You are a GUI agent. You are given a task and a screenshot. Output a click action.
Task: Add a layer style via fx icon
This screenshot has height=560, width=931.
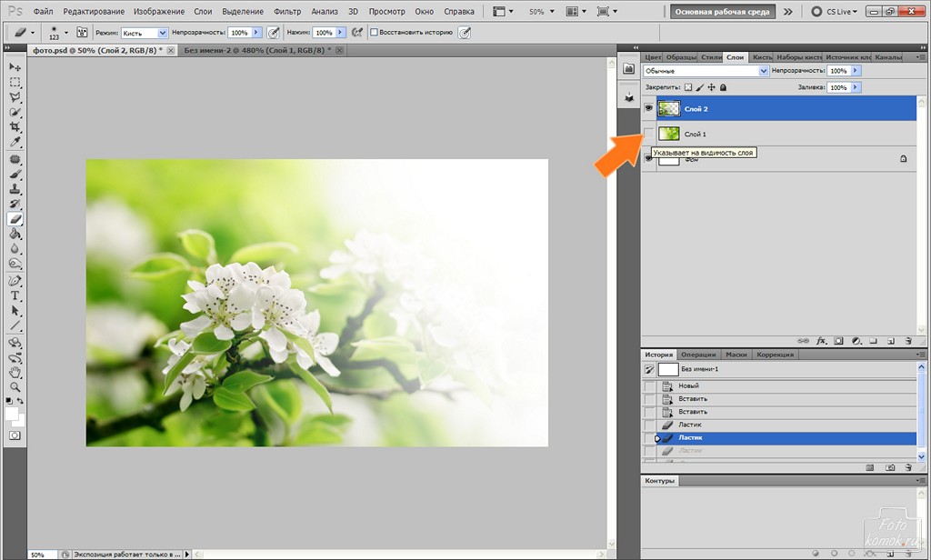click(821, 341)
